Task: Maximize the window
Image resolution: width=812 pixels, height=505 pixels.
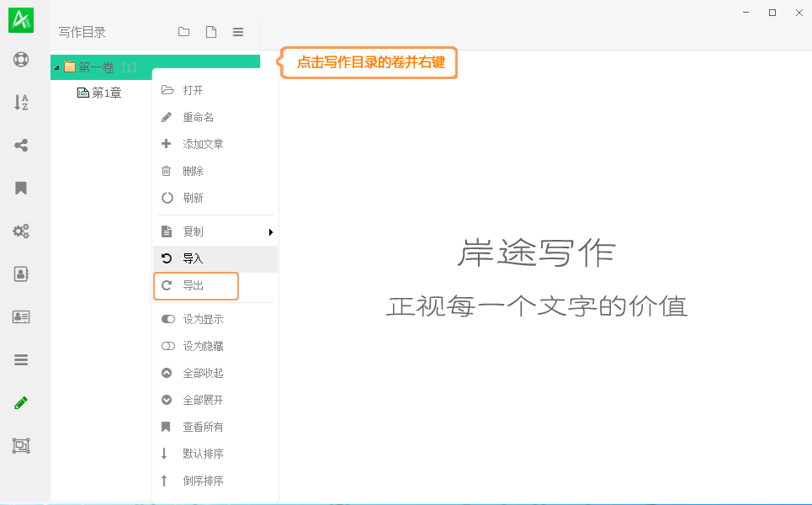Action: click(772, 13)
